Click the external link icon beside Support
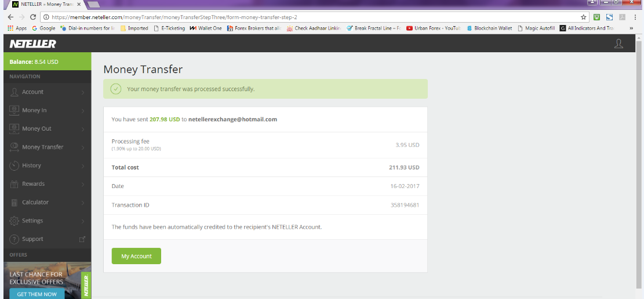The height and width of the screenshot is (299, 644). (x=82, y=239)
